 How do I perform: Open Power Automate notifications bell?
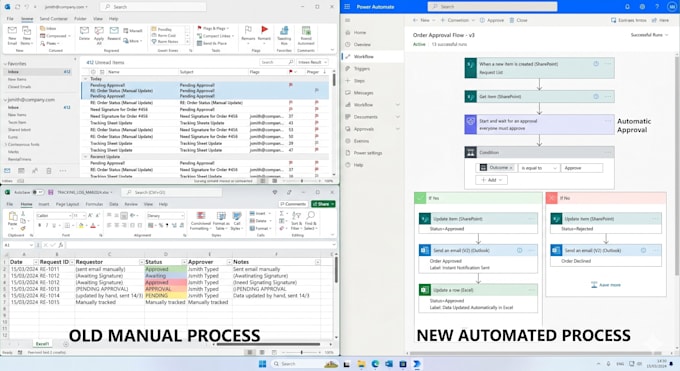627,7
